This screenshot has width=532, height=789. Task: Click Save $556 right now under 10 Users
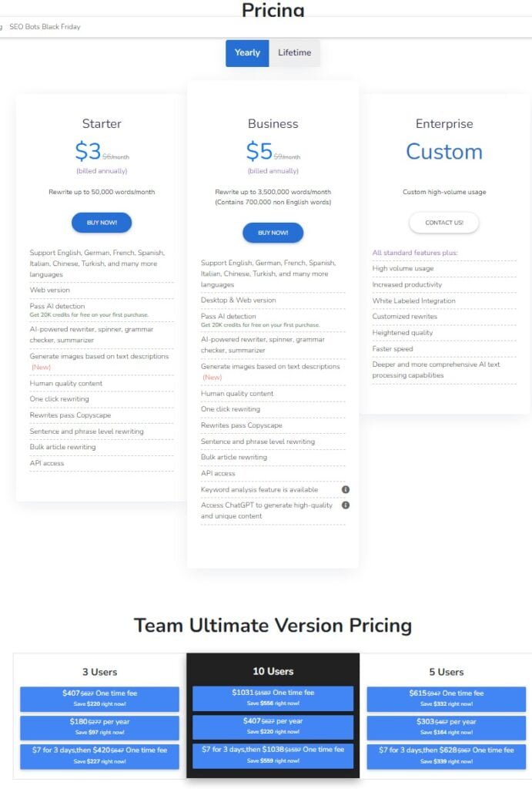pyautogui.click(x=273, y=704)
